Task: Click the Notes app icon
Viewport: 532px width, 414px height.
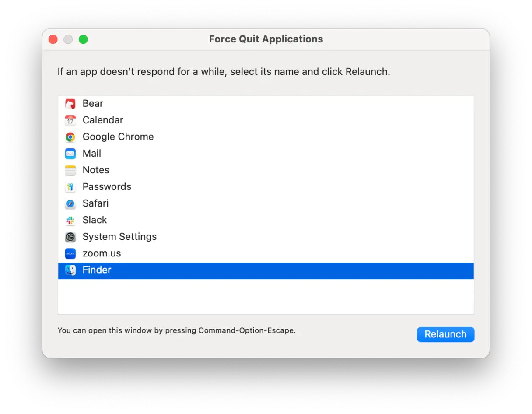Action: coord(70,170)
